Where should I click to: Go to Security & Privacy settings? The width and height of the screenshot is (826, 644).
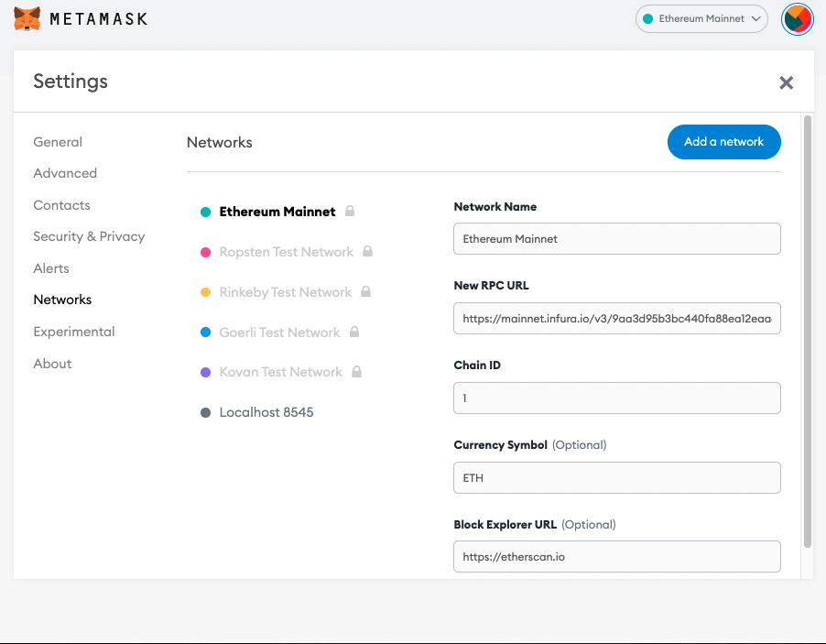(89, 236)
